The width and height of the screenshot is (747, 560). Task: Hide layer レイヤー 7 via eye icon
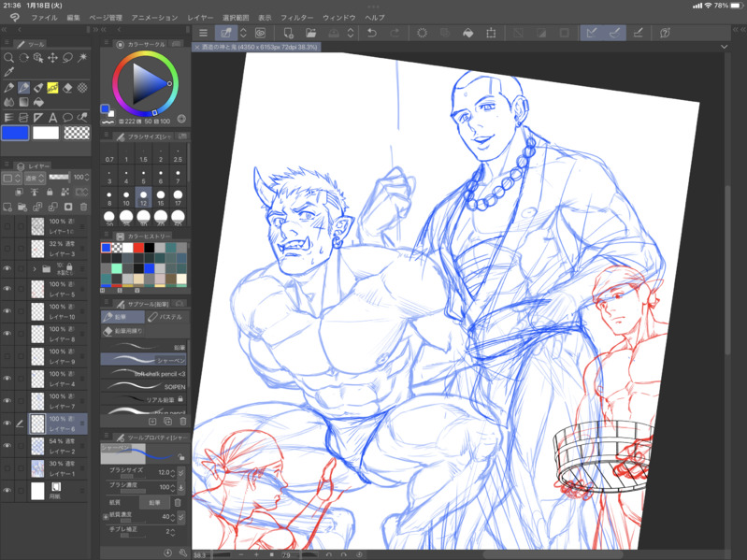7,401
